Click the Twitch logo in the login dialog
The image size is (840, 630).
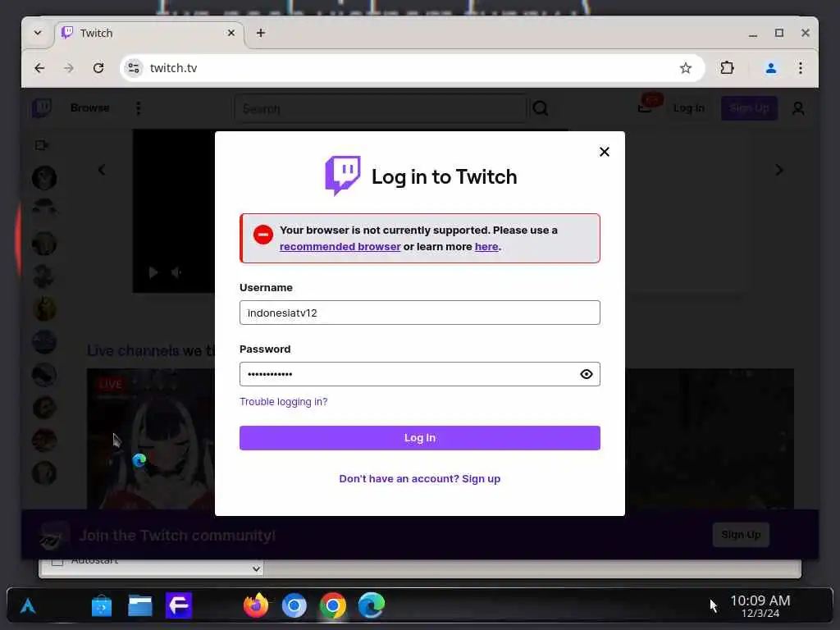point(343,176)
